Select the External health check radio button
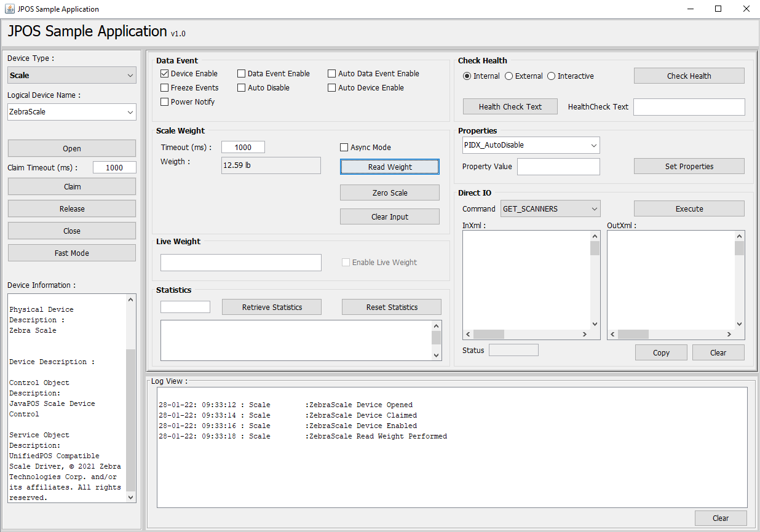The width and height of the screenshot is (760, 532). (x=509, y=76)
